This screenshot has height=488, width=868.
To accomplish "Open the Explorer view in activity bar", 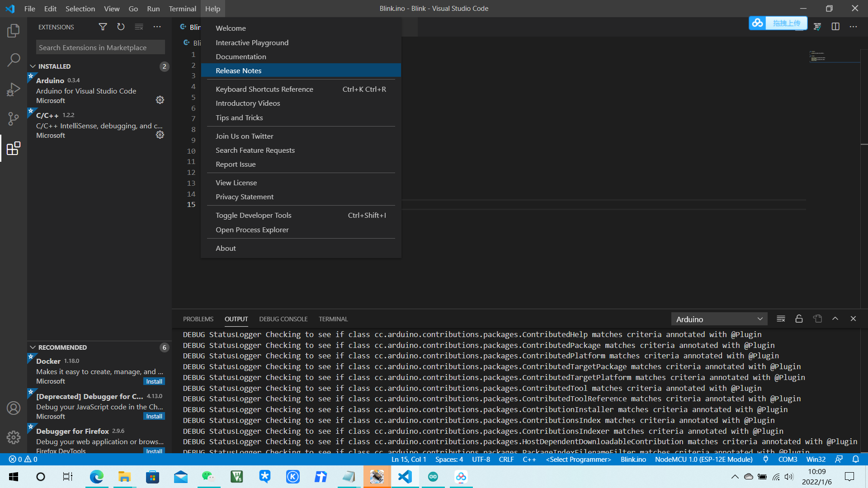I will [14, 31].
